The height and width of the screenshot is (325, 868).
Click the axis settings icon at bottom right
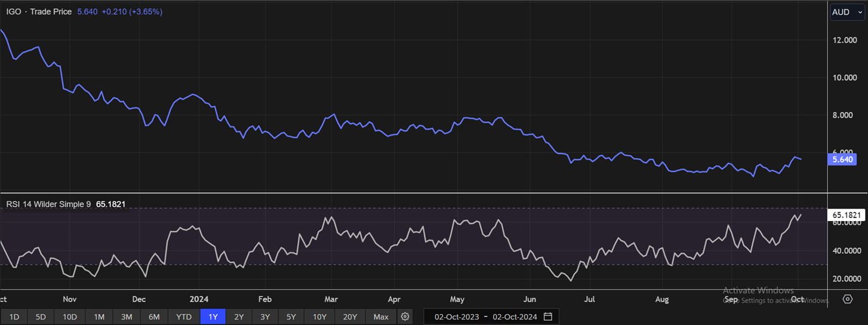(848, 299)
